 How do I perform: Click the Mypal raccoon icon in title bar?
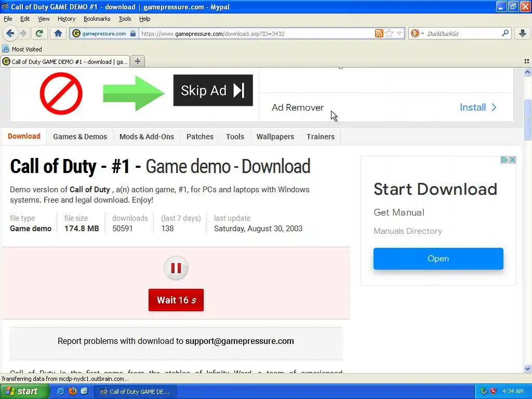point(5,6)
